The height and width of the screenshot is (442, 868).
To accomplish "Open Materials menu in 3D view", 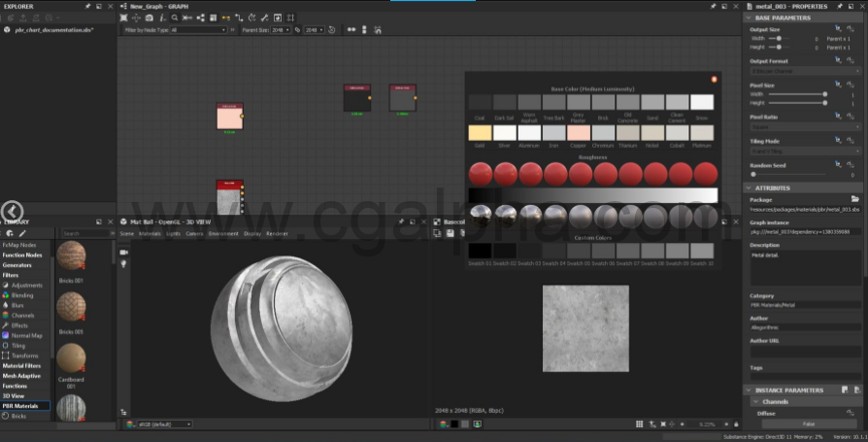I will (x=150, y=233).
